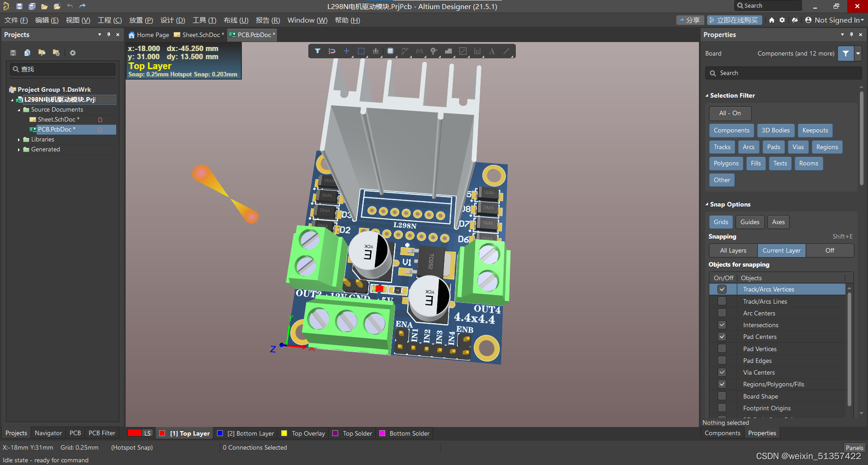Toggle Track/Arcs Vertices snapping checkbox
This screenshot has height=465, width=868.
722,289
